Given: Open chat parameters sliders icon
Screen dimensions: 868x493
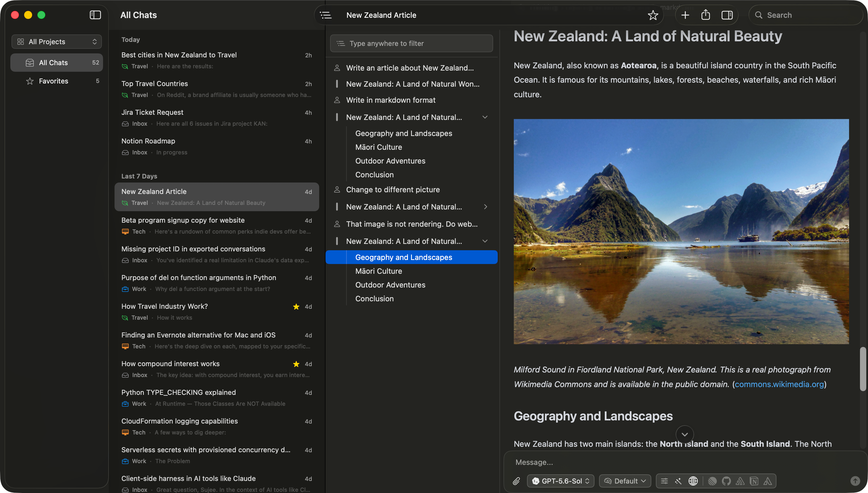Looking at the screenshot, I should (x=664, y=481).
